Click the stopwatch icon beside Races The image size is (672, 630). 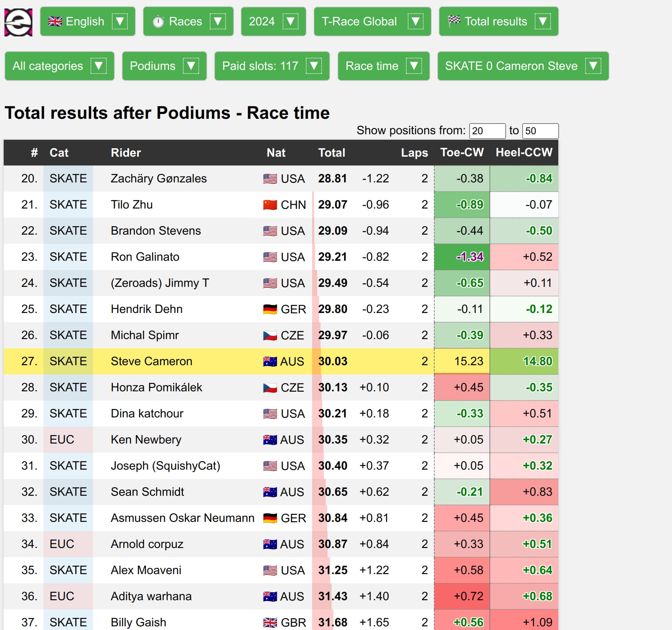click(x=158, y=22)
